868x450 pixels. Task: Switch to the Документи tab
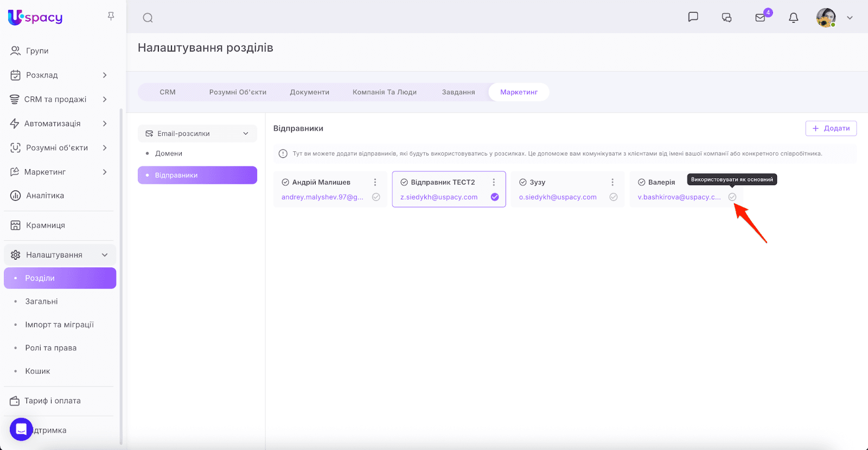(x=309, y=92)
